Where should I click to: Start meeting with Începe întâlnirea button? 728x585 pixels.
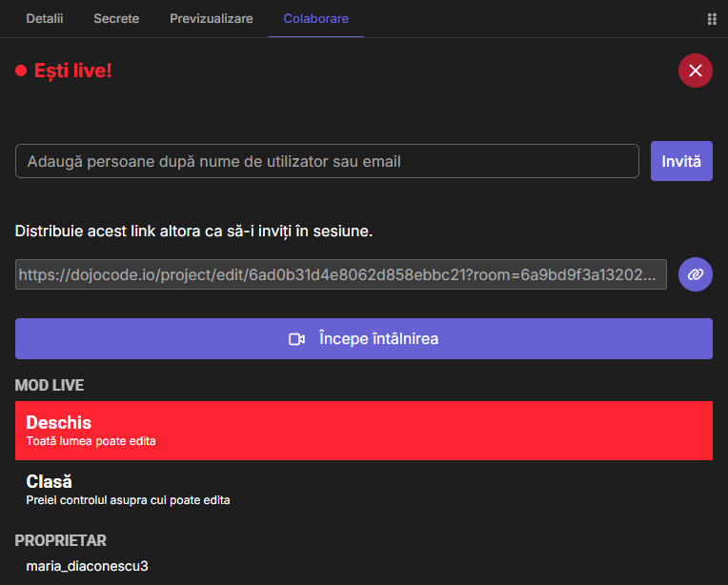click(364, 338)
